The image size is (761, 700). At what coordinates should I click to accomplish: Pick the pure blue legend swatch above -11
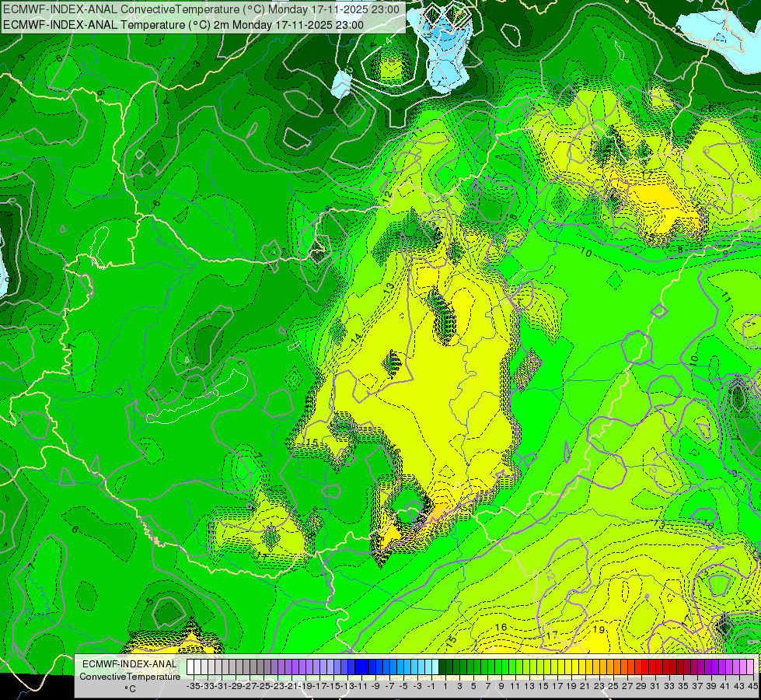(358, 667)
